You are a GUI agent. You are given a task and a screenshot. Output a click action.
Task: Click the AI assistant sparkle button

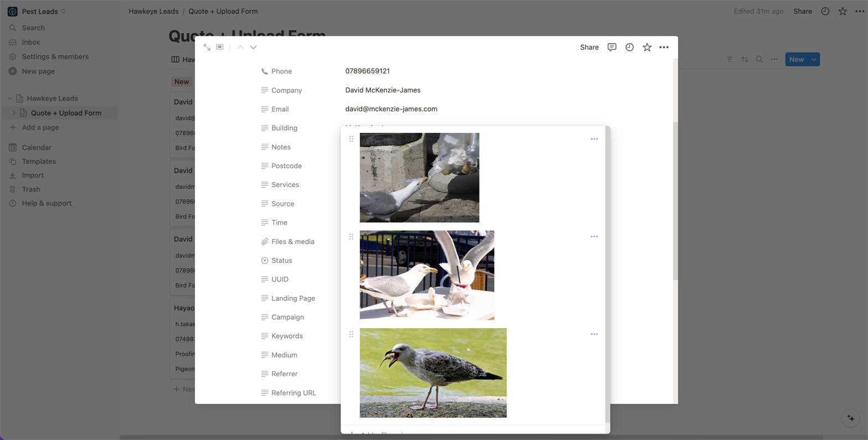pyautogui.click(x=851, y=418)
